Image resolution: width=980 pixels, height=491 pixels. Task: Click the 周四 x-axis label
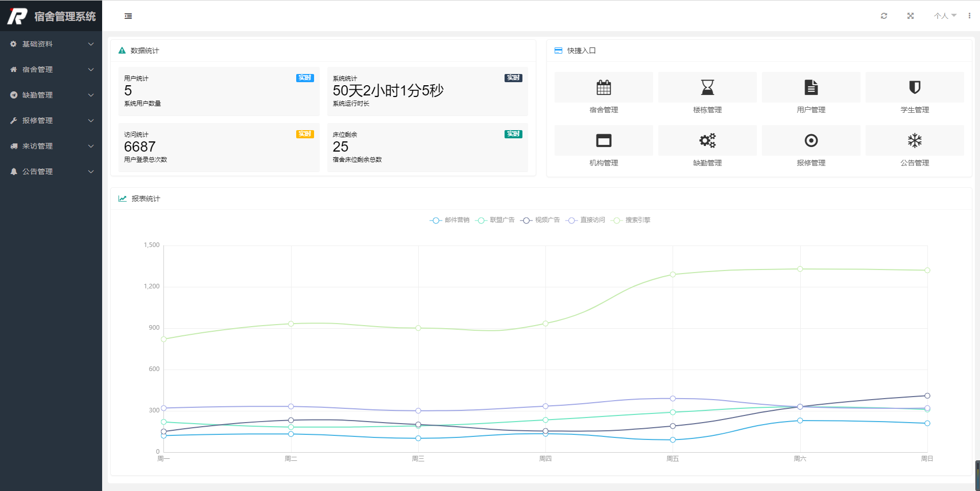[x=545, y=459]
